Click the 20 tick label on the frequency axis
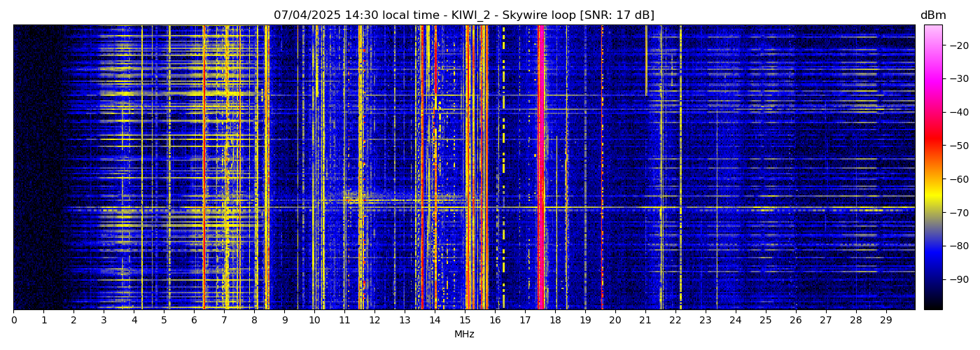This screenshot has width=980, height=350. point(615,320)
